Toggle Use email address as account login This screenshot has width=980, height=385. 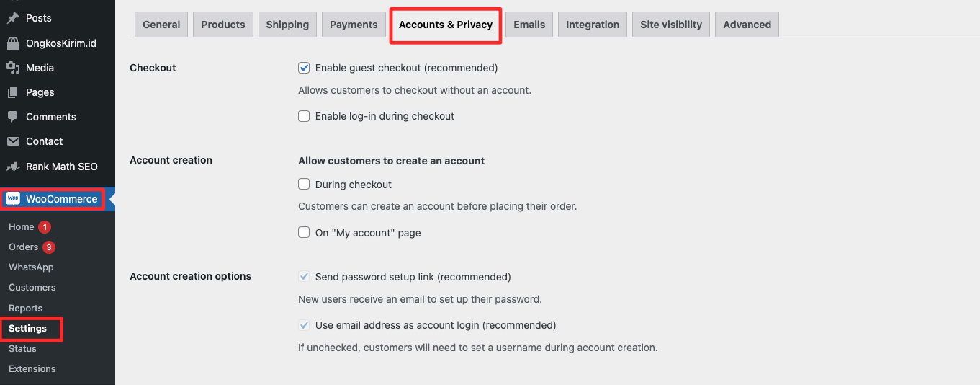tap(304, 325)
